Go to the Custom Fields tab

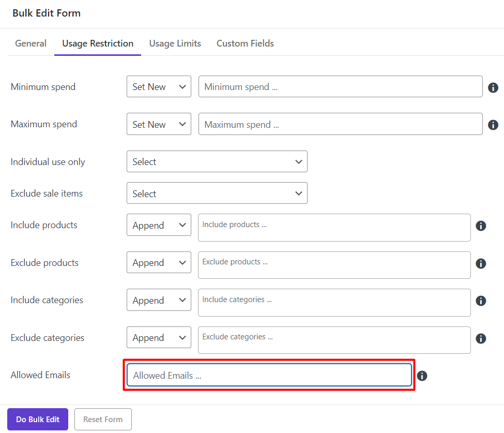[x=245, y=43]
